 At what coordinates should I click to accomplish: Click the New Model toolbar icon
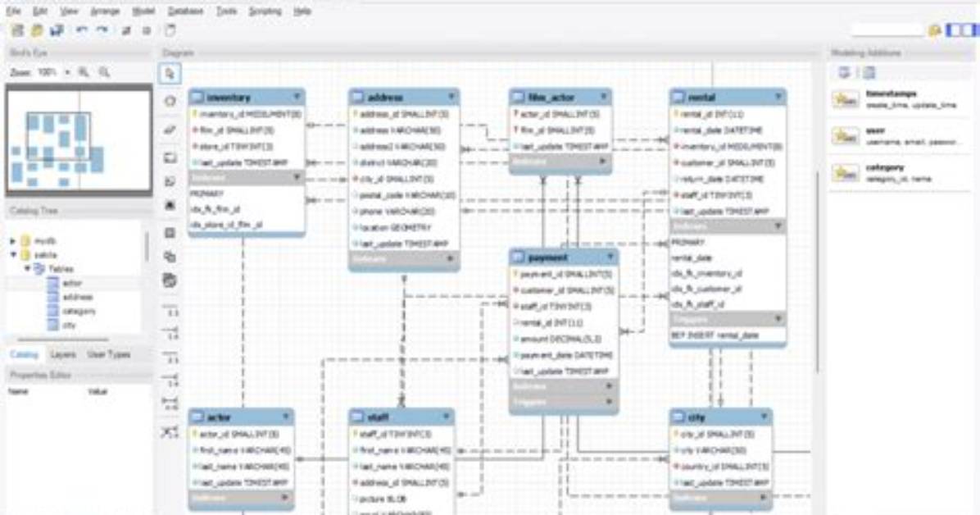[x=17, y=30]
